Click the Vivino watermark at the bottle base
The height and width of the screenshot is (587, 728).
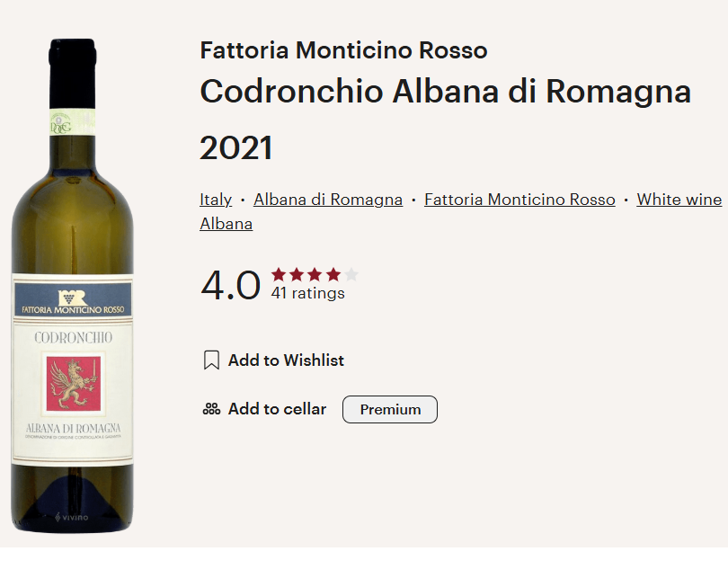point(72,517)
